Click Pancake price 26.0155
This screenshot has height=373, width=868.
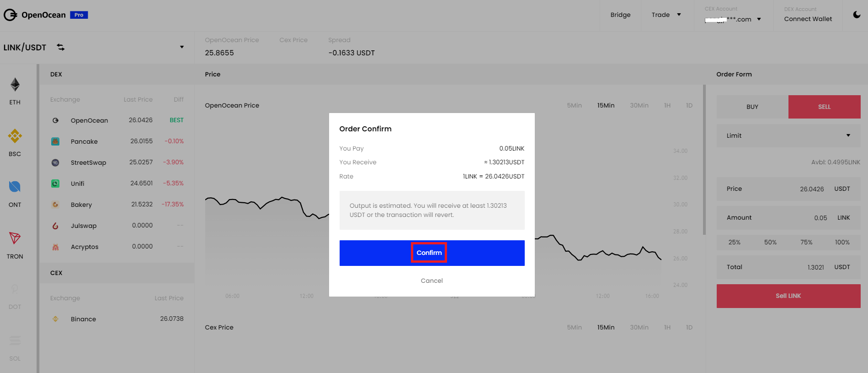(x=141, y=141)
